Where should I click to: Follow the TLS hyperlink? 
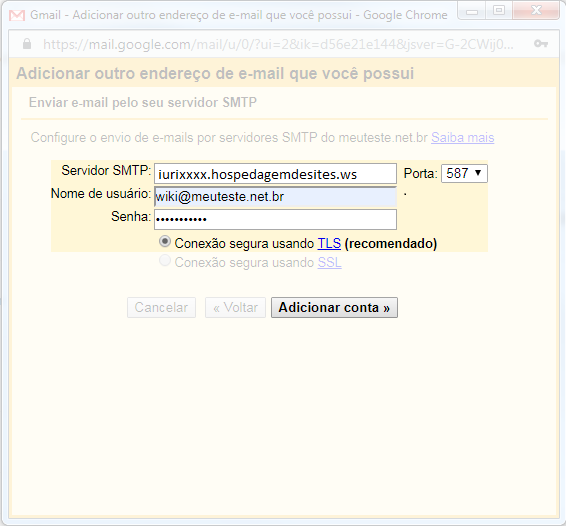pos(329,243)
